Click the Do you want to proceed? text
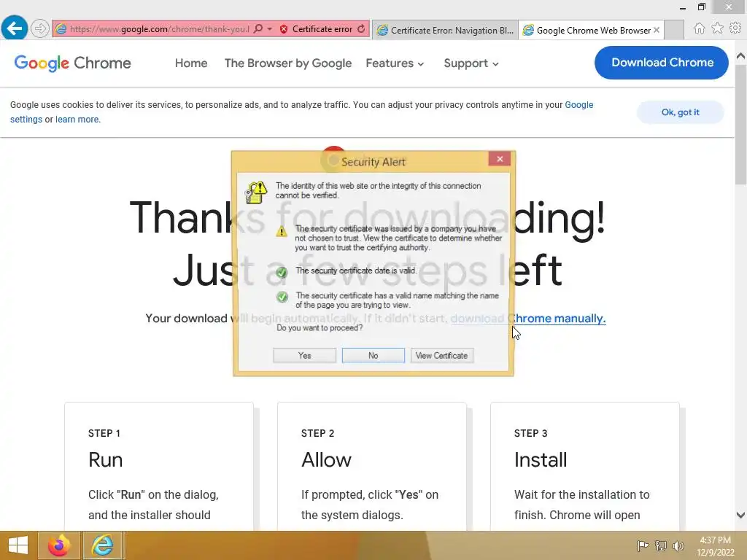747x560 pixels. pyautogui.click(x=320, y=327)
